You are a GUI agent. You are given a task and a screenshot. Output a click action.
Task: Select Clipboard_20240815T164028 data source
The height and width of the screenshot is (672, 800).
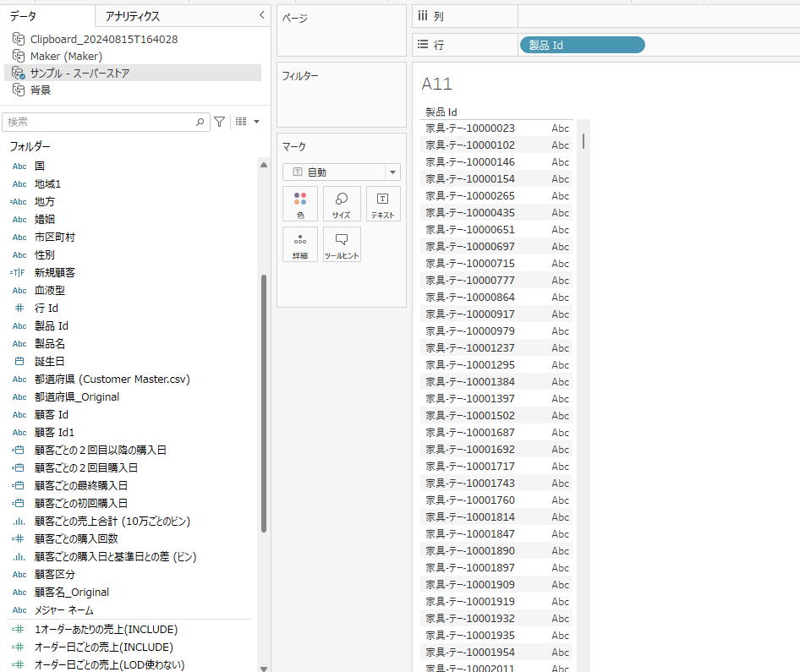click(x=103, y=39)
